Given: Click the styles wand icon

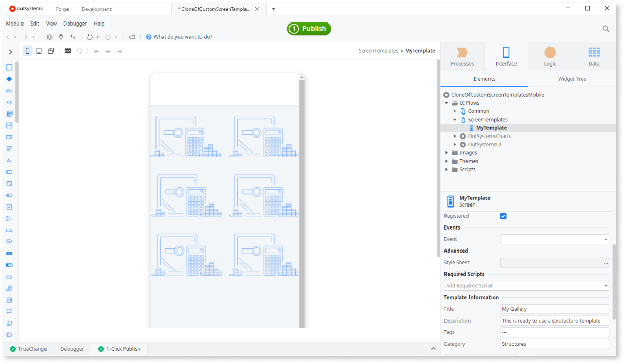Looking at the screenshot, I should [79, 51].
